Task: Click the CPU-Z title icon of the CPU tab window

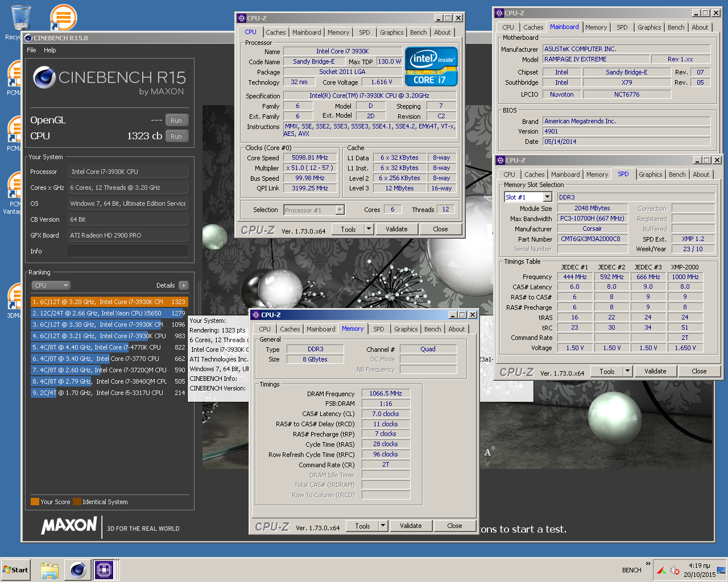Action: (242, 18)
